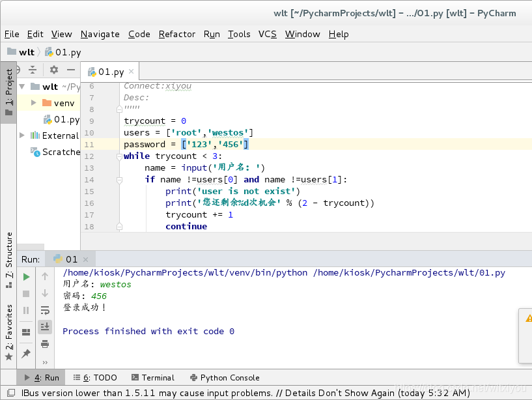Open the 6: TODO tool window
The width and height of the screenshot is (532, 400).
(x=95, y=378)
